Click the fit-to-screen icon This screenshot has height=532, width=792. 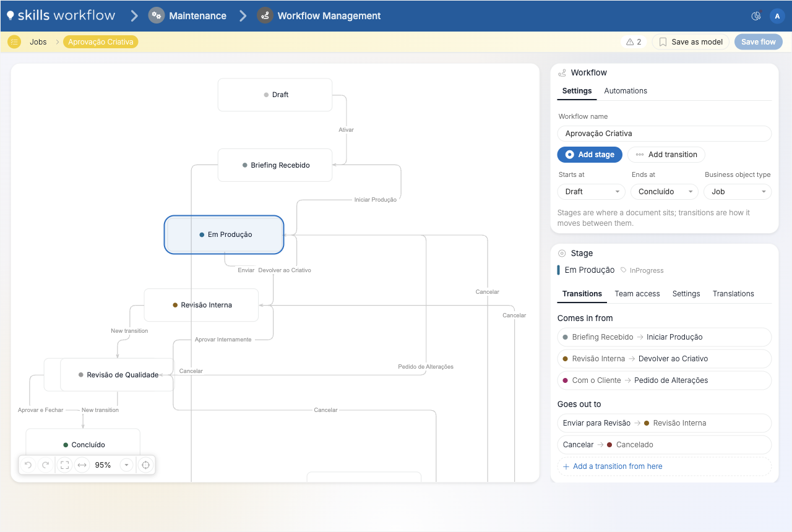click(65, 465)
